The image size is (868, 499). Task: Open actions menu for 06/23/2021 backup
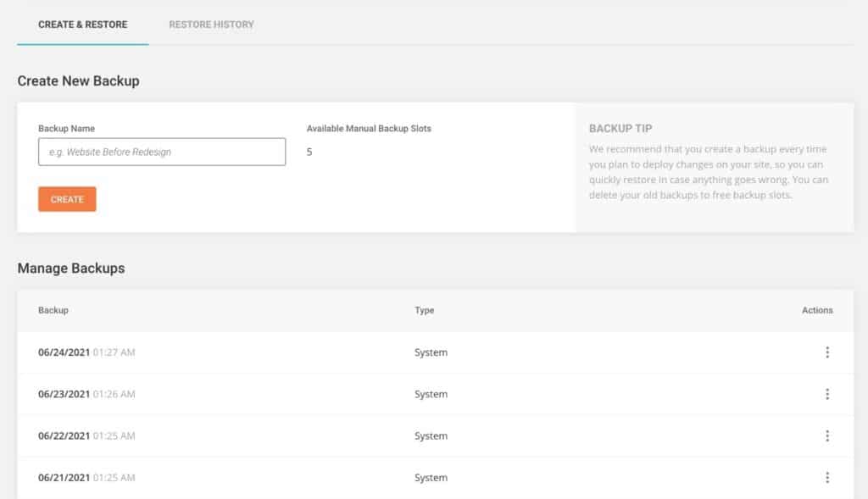826,394
